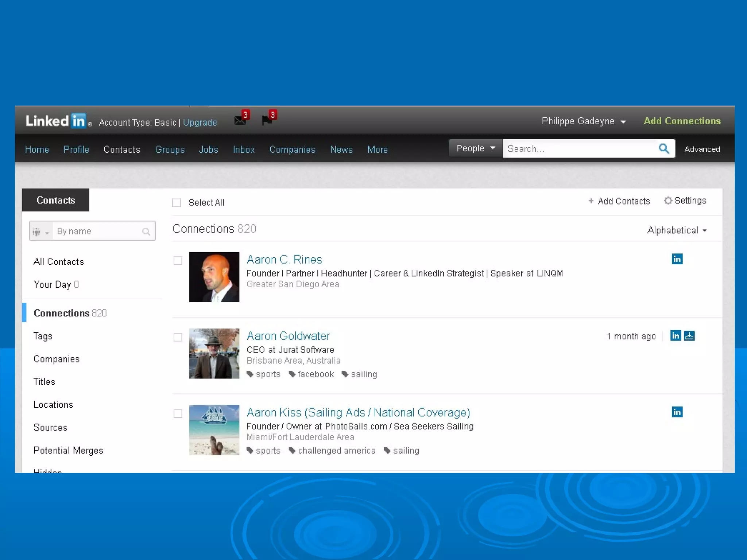Check the Select All checkbox
Image resolution: width=747 pixels, height=560 pixels.
pyautogui.click(x=177, y=203)
